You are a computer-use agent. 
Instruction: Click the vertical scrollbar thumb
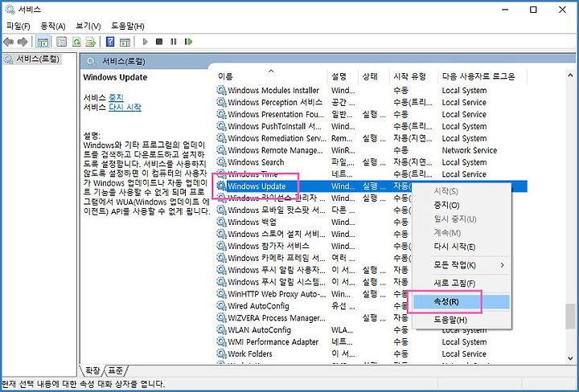click(570, 316)
